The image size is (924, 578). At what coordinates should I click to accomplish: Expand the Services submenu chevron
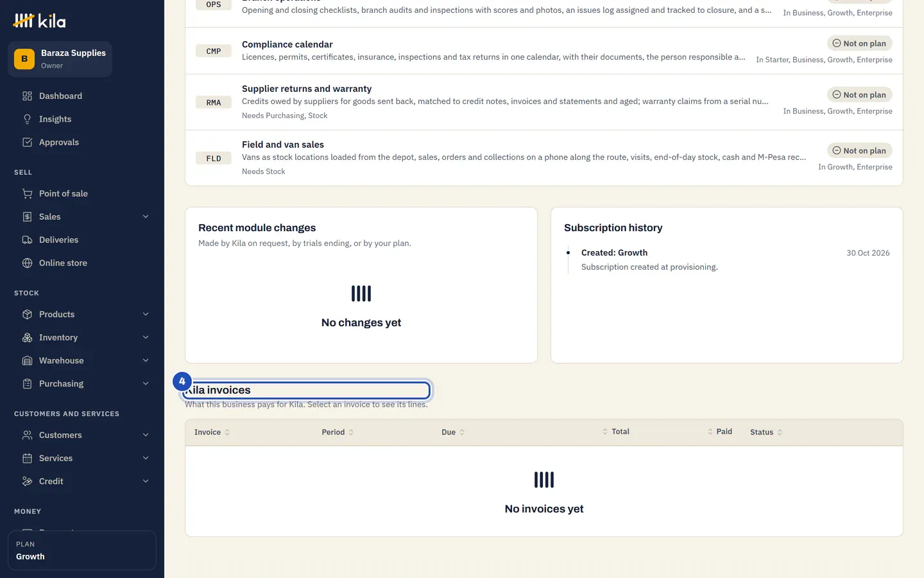[146, 458]
